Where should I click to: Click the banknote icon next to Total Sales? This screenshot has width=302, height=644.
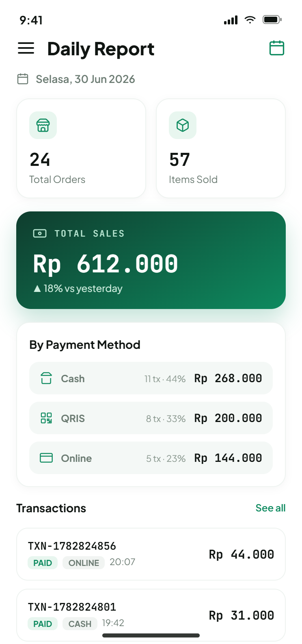(x=40, y=233)
